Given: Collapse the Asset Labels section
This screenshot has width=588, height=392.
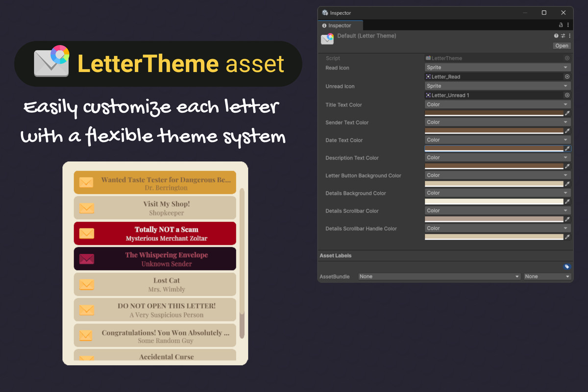Looking at the screenshot, I should click(x=336, y=255).
